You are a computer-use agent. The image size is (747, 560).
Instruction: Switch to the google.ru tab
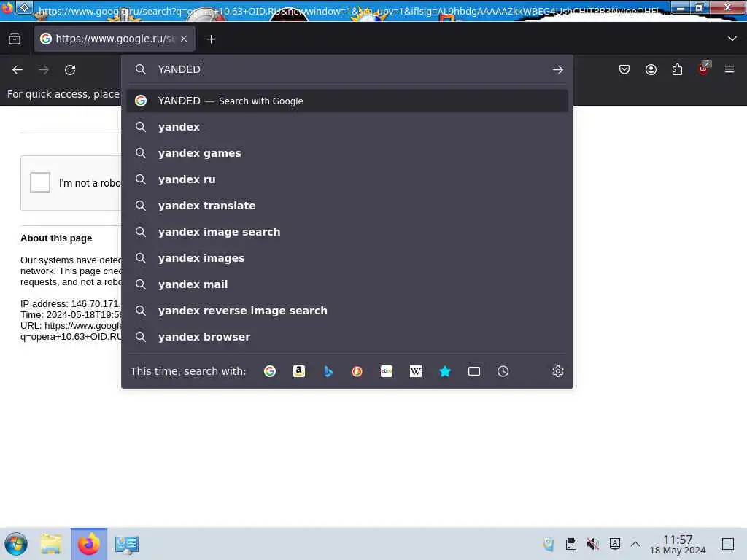[x=115, y=39]
